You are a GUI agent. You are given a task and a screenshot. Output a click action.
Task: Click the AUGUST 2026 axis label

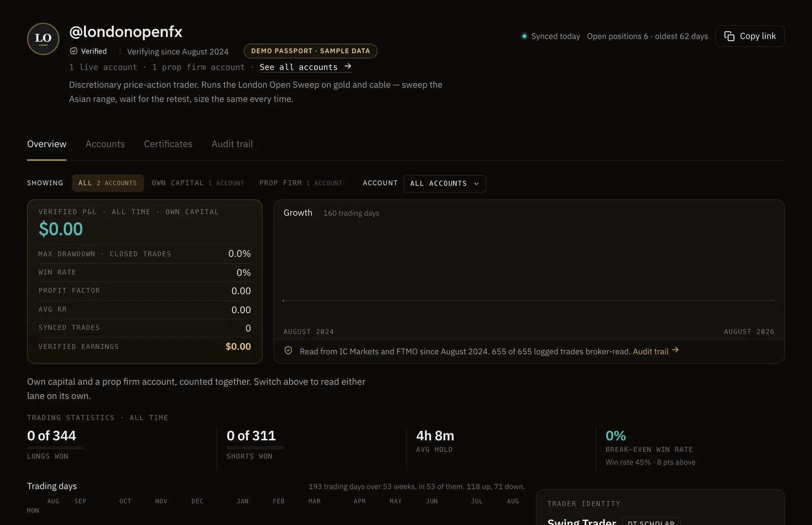tap(749, 332)
